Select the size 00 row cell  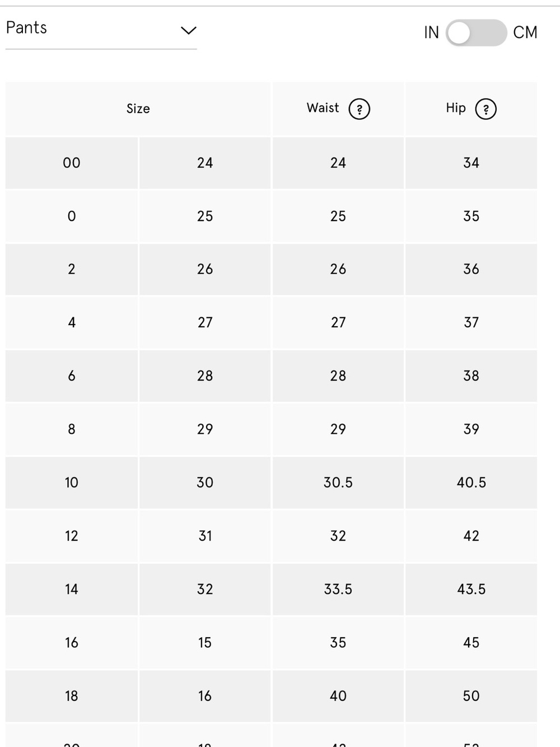click(x=72, y=163)
